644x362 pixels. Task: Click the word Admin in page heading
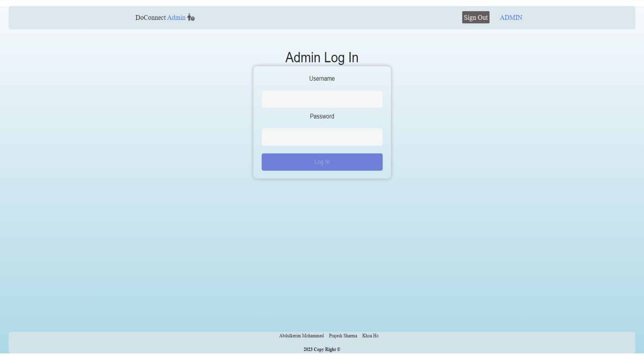point(303,58)
